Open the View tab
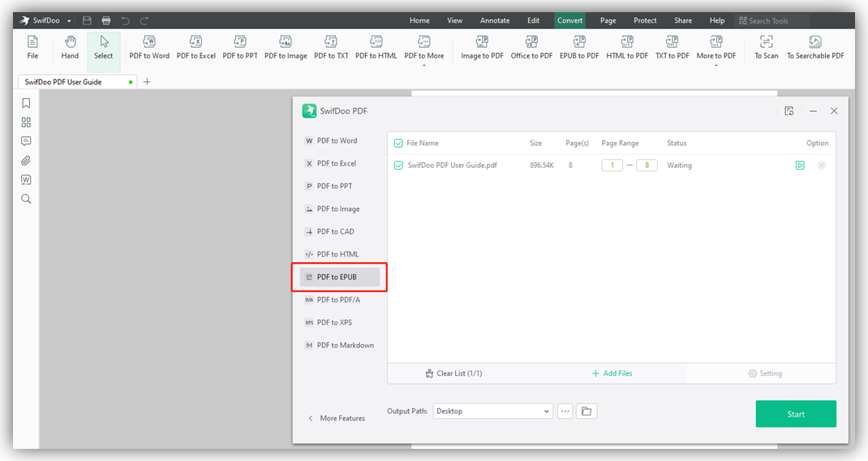Image resolution: width=868 pixels, height=461 pixels. 454,20
